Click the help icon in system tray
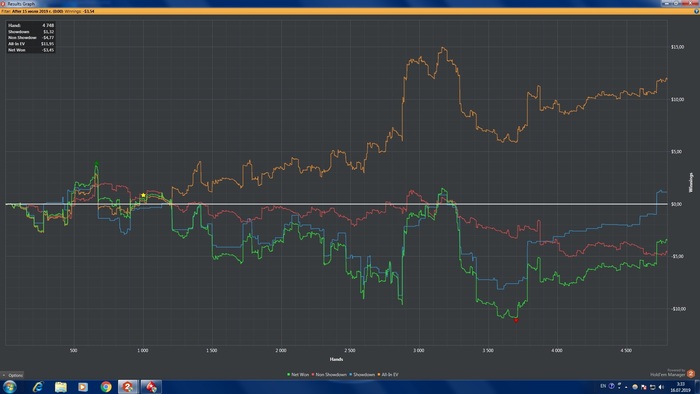 point(612,386)
